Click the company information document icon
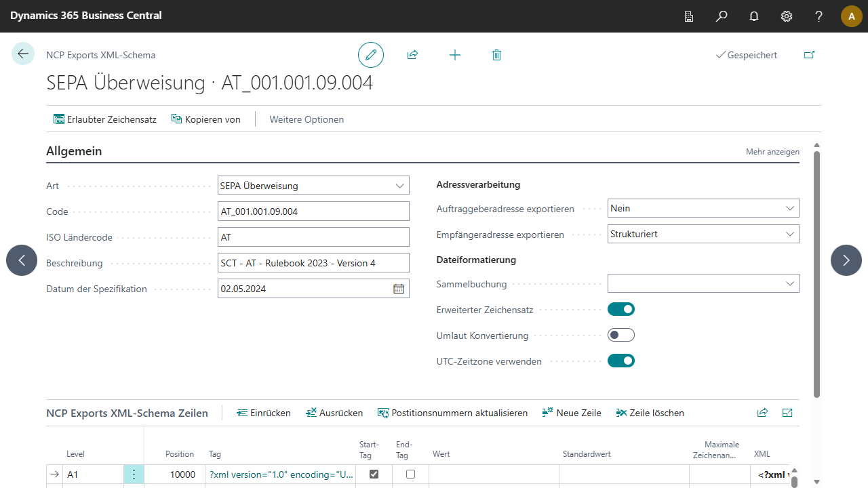Viewport: 868px width, 488px height. coord(689,16)
